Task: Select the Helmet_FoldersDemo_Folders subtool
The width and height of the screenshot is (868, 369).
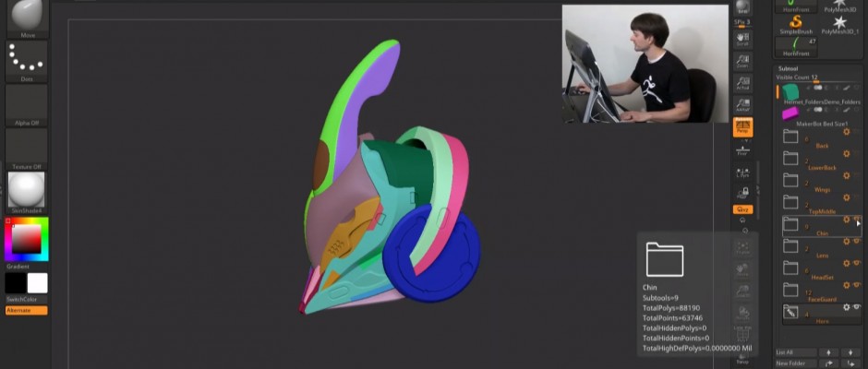Action: 790,92
